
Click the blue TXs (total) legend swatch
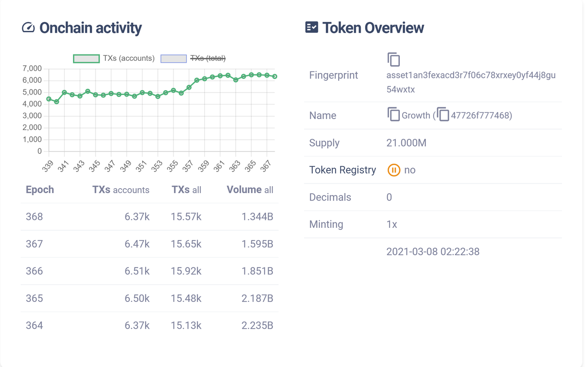tap(173, 58)
